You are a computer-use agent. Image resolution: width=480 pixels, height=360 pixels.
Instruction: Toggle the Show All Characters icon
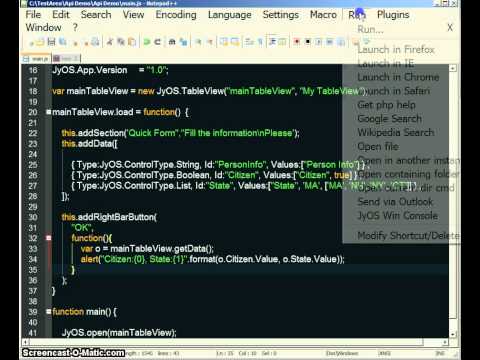(x=260, y=42)
